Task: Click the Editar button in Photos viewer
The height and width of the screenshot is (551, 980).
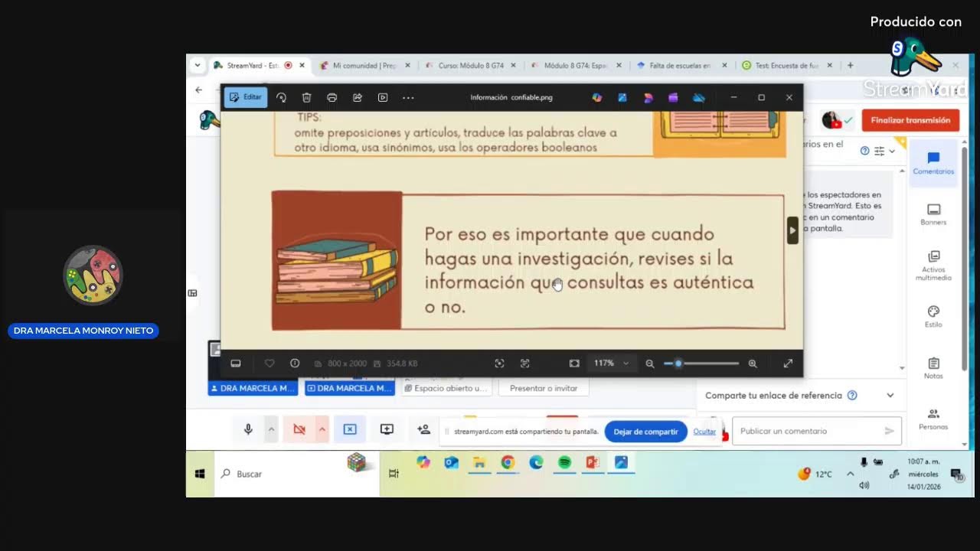Action: [246, 97]
